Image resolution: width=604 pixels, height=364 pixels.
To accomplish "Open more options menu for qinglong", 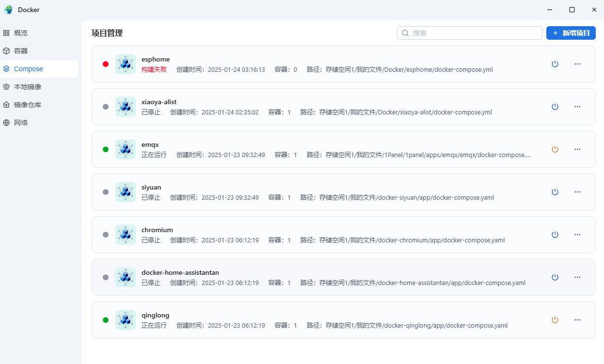I will pos(577,320).
